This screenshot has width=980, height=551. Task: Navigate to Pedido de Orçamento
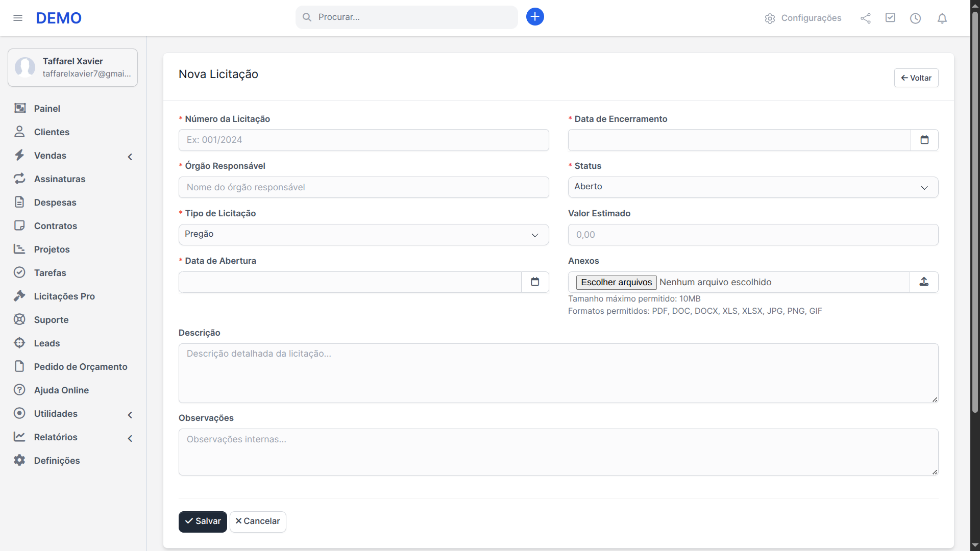pos(81,366)
